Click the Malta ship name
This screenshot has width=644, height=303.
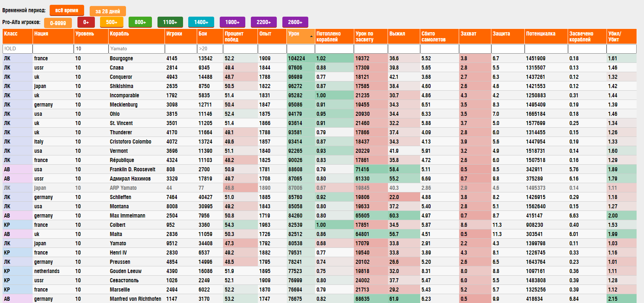tap(116, 234)
